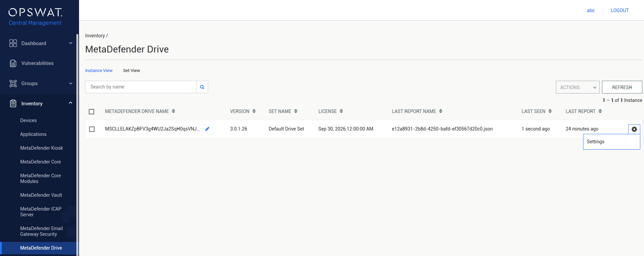The height and width of the screenshot is (256, 644).
Task: Sort by Last Seen column arrows
Action: (550, 111)
